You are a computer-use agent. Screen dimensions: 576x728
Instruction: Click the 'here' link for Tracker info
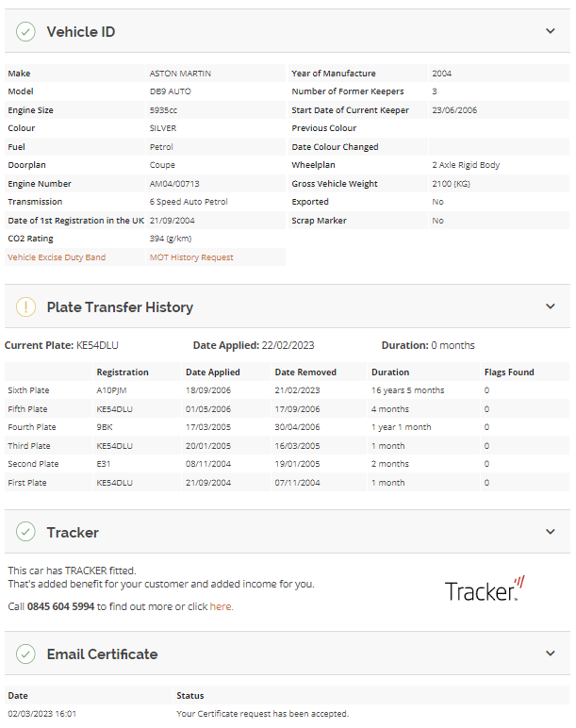[x=221, y=606]
